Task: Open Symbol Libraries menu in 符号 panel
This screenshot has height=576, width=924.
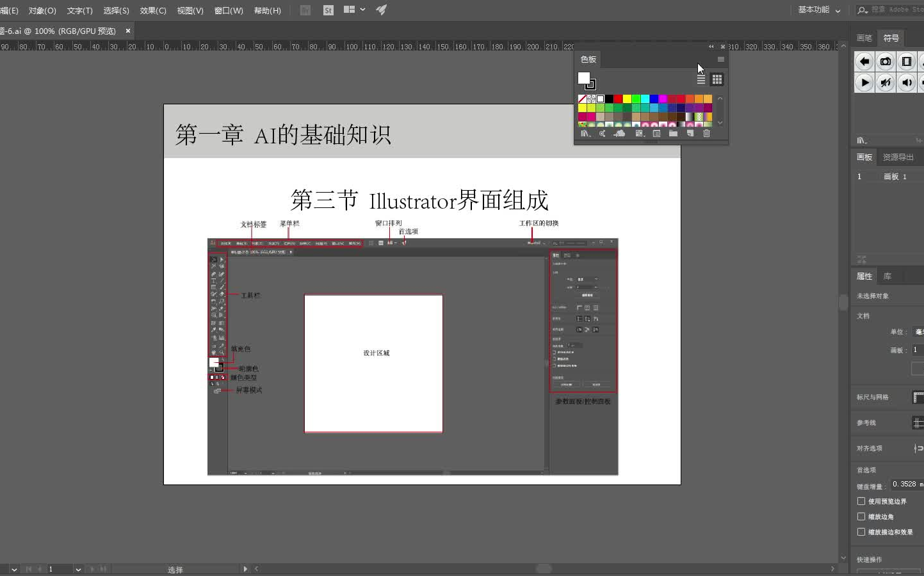Action: [862, 140]
